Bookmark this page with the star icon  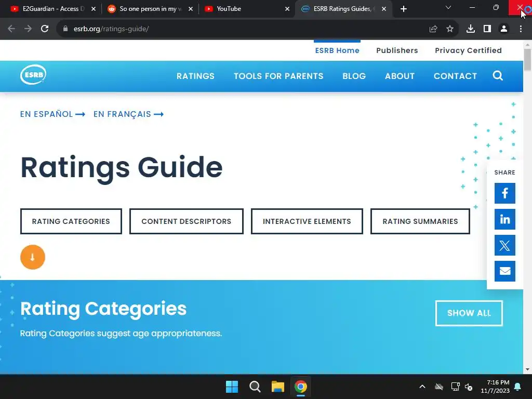[x=450, y=29]
